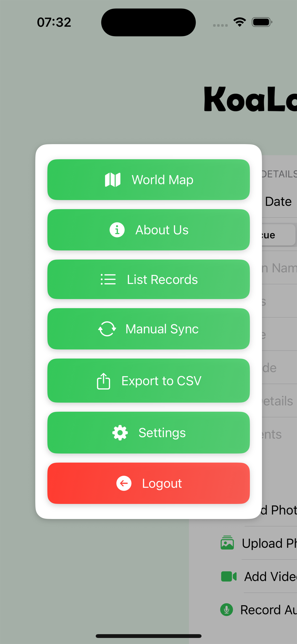This screenshot has height=644, width=297.
Task: Open the Settings menu option
Action: (148, 433)
